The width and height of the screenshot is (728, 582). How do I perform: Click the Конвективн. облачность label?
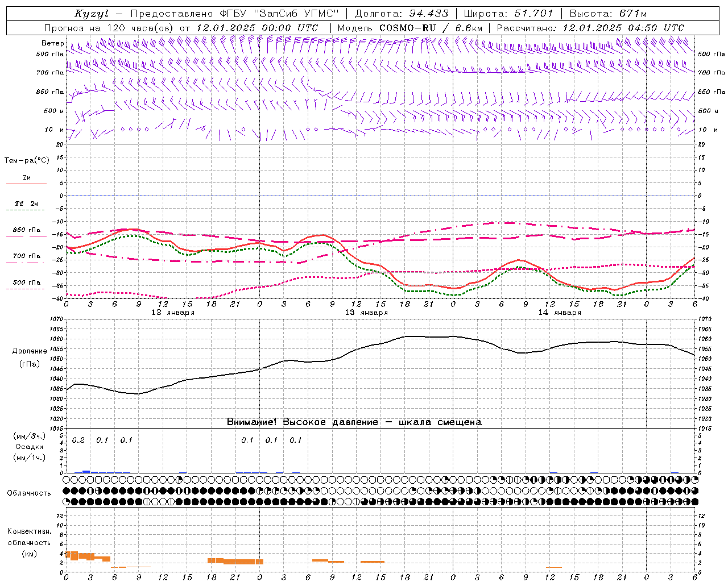[29, 537]
